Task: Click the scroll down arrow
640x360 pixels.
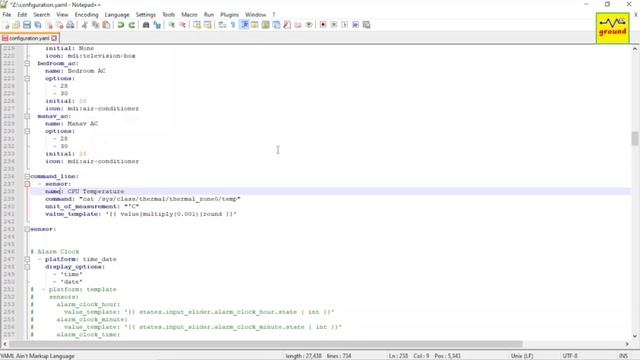Action: click(635, 336)
